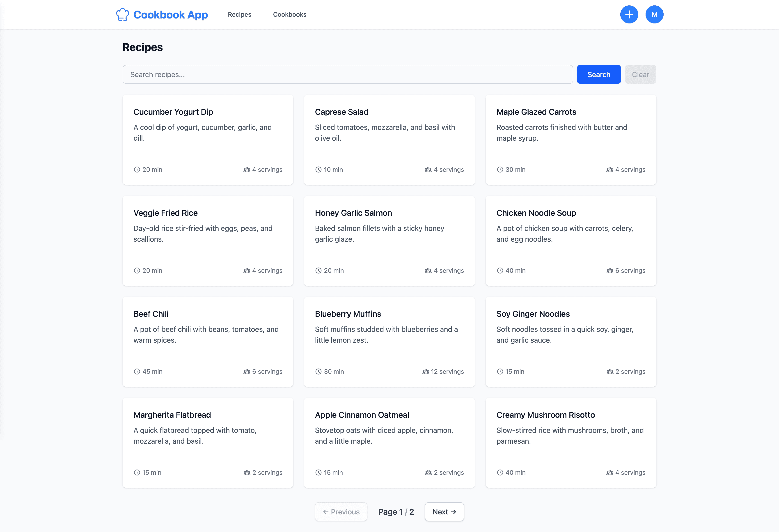Image resolution: width=779 pixels, height=532 pixels.
Task: Click clock icon on Maple Glazed Carrots card
Action: coord(500,170)
